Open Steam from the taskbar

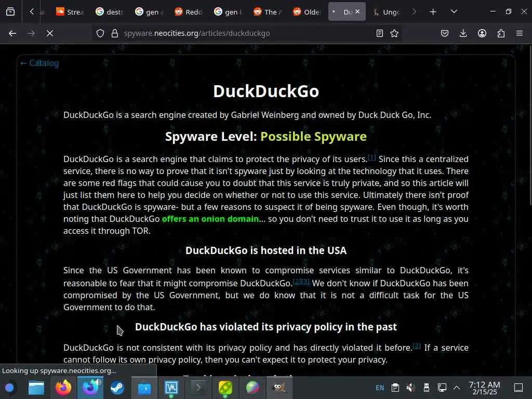tap(117, 388)
